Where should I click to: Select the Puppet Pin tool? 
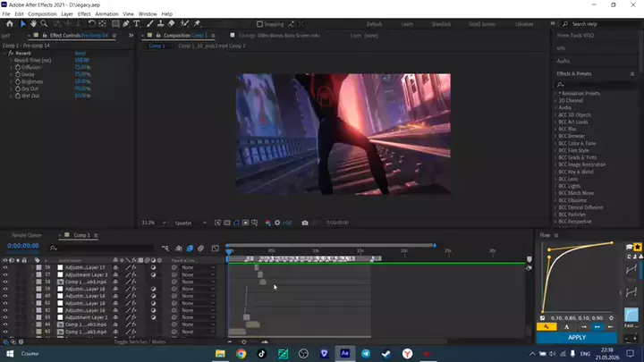(x=198, y=24)
